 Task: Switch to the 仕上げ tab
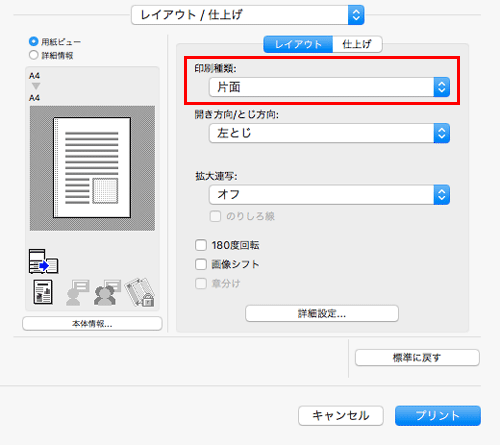point(357,44)
